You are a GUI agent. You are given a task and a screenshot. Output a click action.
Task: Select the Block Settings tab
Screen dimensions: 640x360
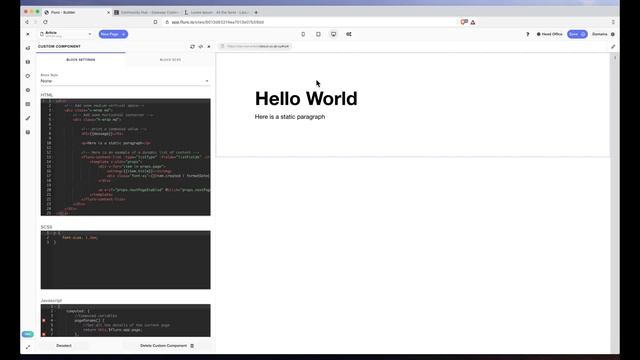(x=81, y=60)
